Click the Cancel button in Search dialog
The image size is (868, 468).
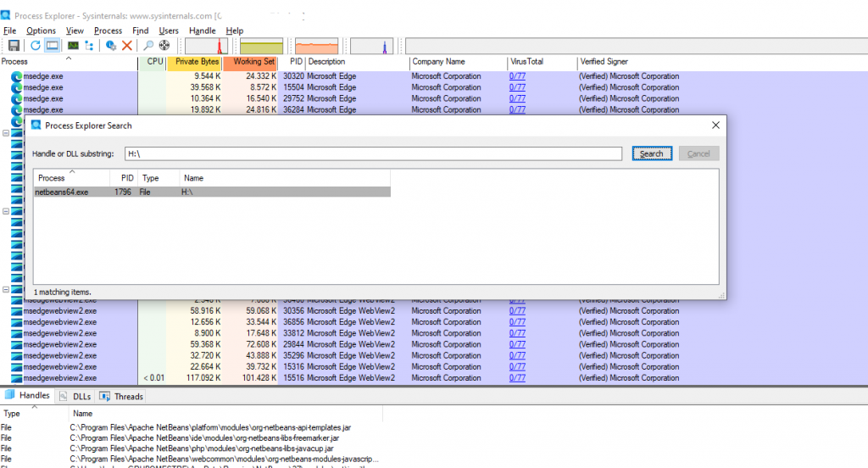[698, 153]
